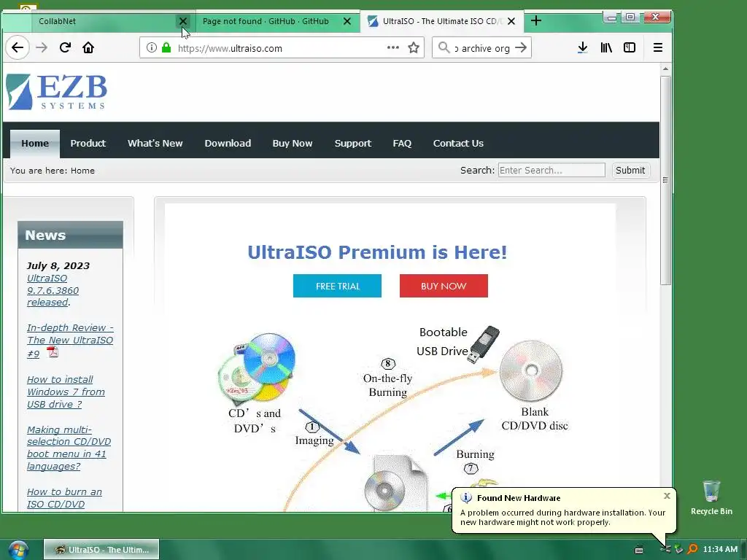The image size is (747, 560).
Task: Go to What's New page
Action: 155,144
